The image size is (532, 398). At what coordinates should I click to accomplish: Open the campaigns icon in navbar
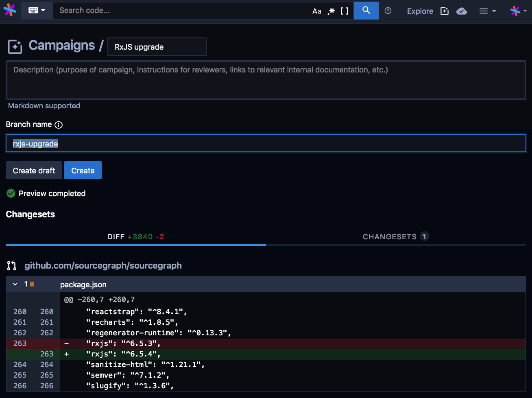tap(445, 11)
